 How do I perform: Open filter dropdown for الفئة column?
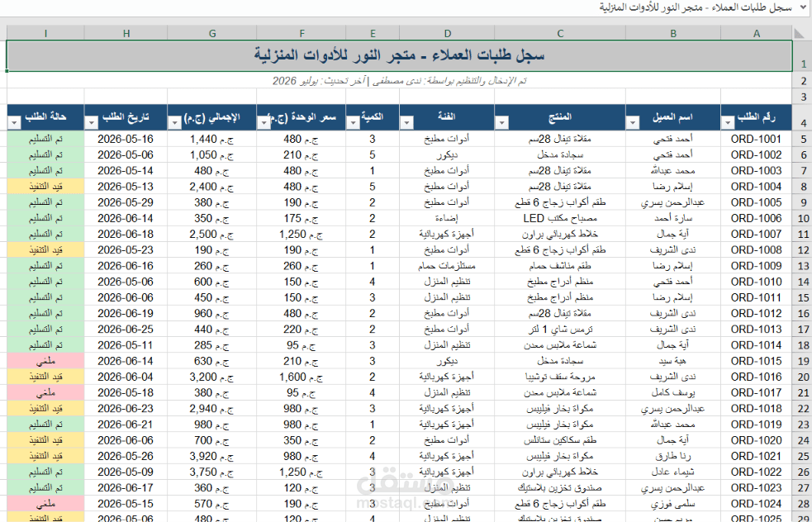(x=406, y=123)
